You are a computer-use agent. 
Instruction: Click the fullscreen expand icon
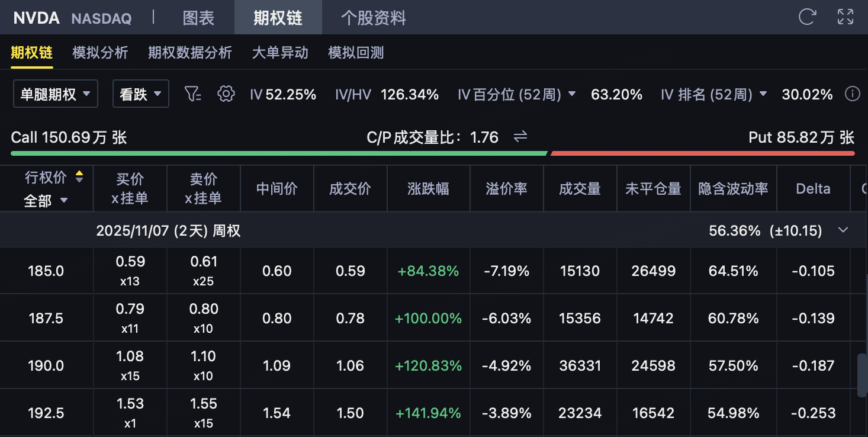click(x=846, y=17)
